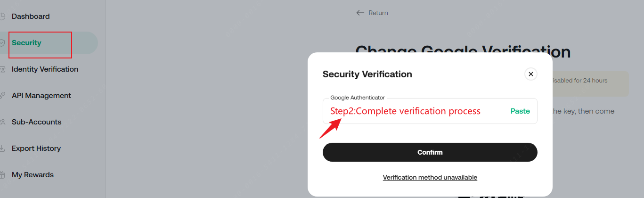
Task: Click the Identity Verification sidebar icon
Action: [2, 69]
